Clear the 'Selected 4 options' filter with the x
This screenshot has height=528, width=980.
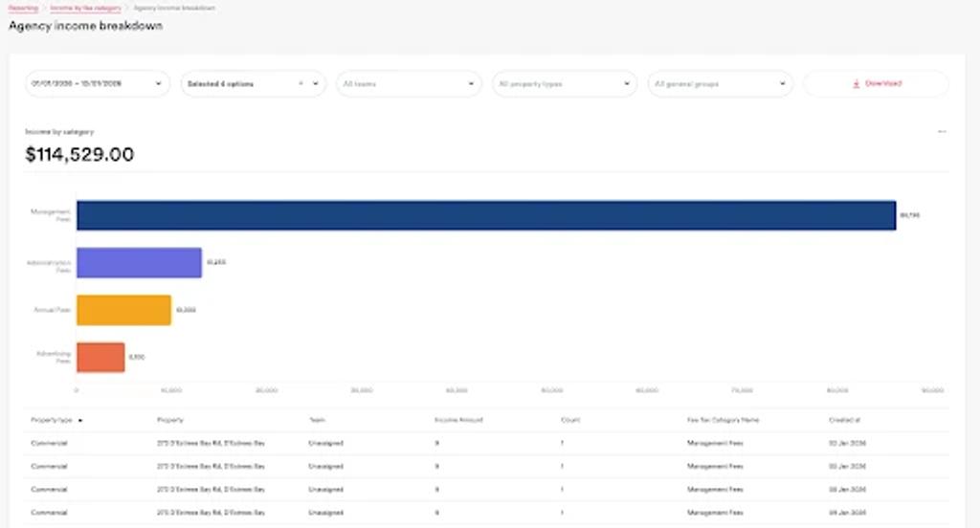(301, 84)
